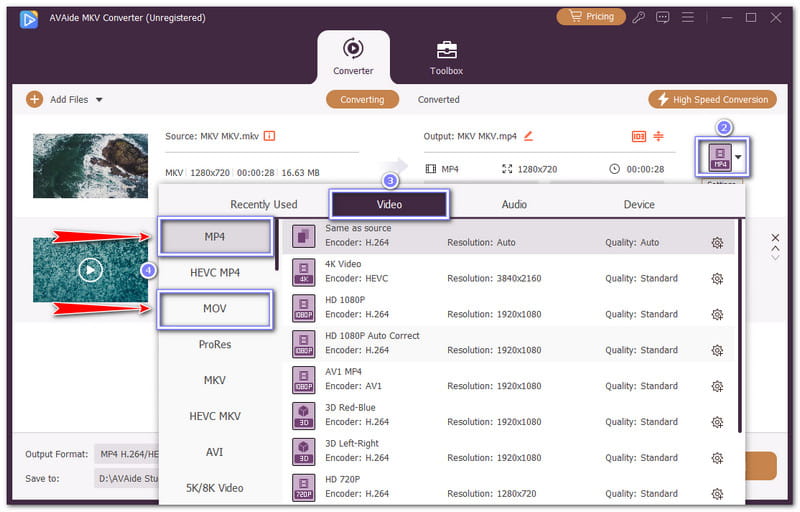800x512 pixels.
Task: Click the rename output pencil icon
Action: click(529, 136)
